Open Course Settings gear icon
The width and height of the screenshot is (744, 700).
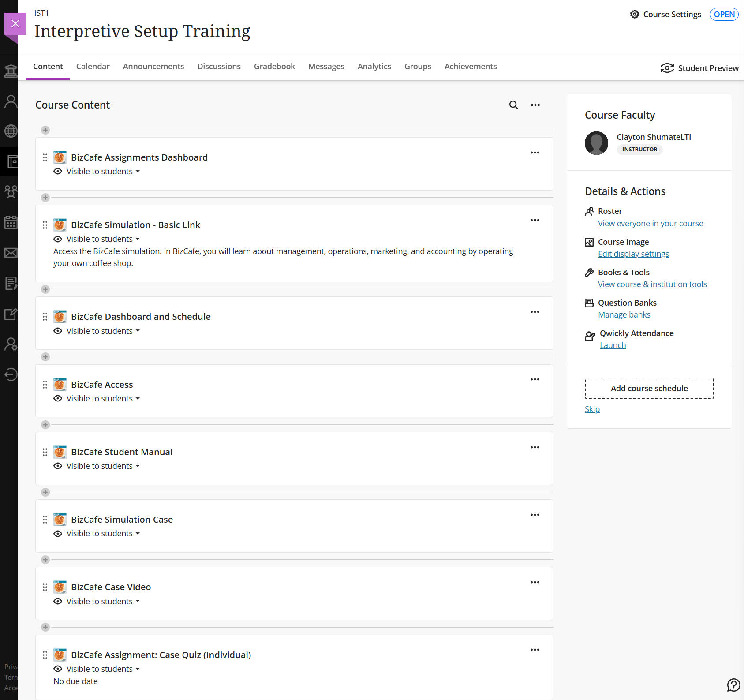[x=634, y=14]
